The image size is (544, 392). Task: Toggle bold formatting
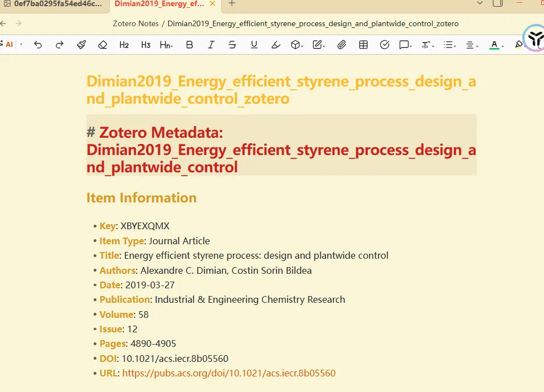click(190, 45)
